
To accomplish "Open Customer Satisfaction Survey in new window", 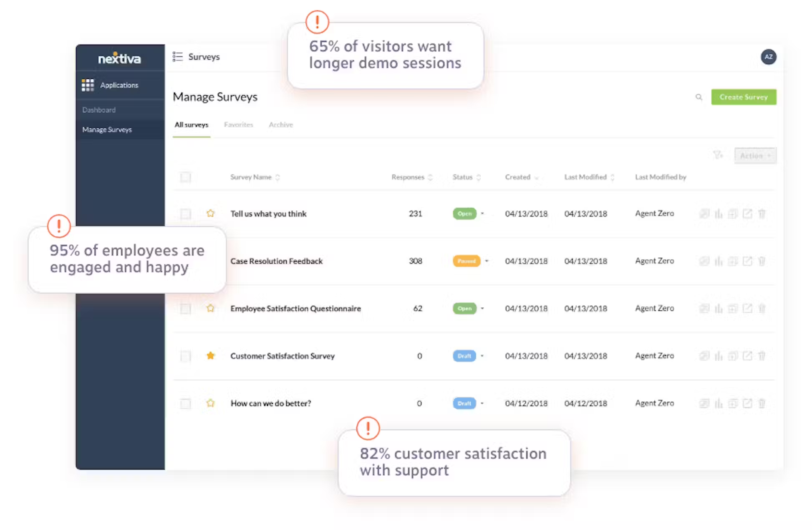I will 748,356.
